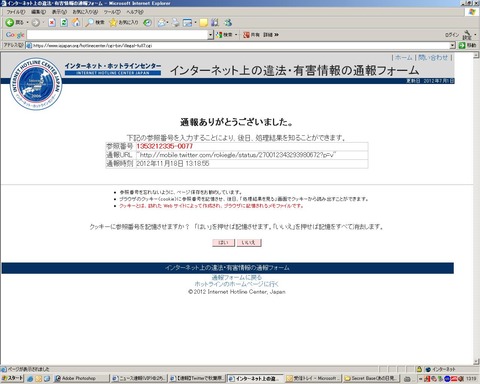
Task: Click the いいえ button to erase cookie
Action: tap(249, 243)
